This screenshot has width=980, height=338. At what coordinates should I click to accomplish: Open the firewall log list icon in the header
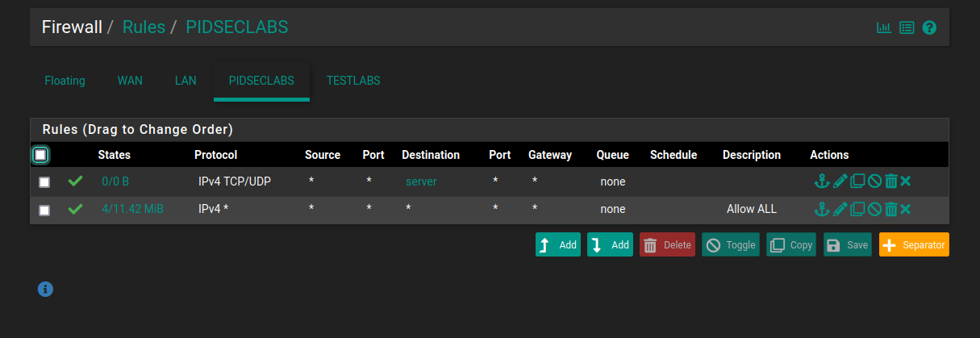pyautogui.click(x=907, y=27)
